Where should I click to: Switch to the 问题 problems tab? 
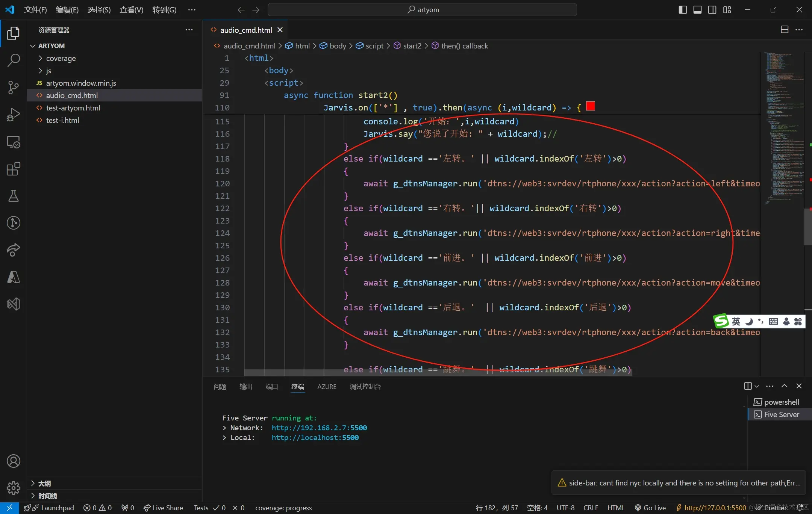[x=220, y=387]
